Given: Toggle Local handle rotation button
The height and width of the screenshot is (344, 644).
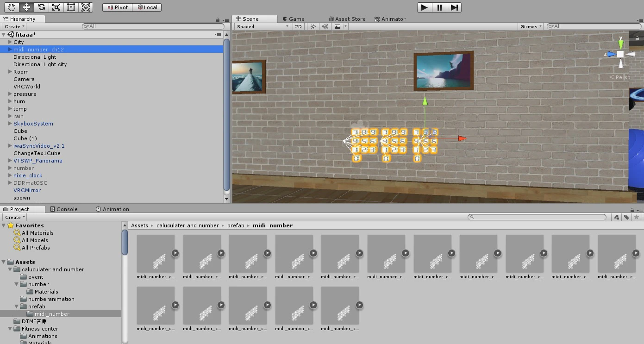Looking at the screenshot, I should coord(147,7).
